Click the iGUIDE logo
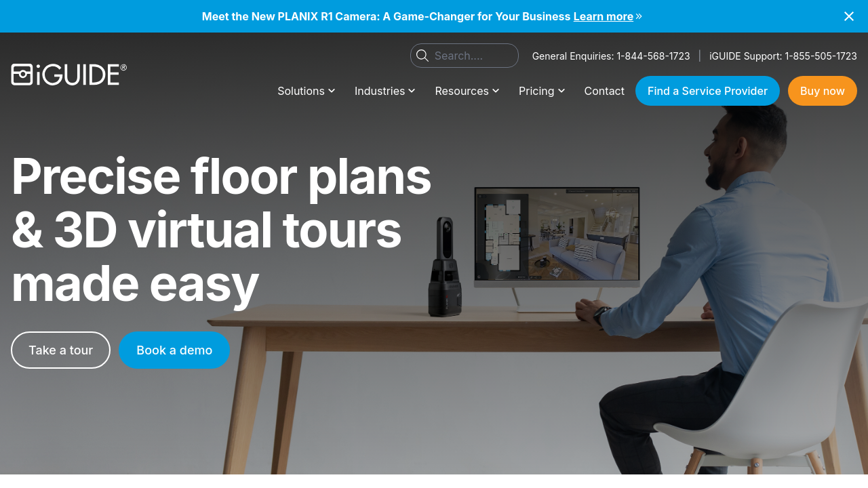 [69, 75]
